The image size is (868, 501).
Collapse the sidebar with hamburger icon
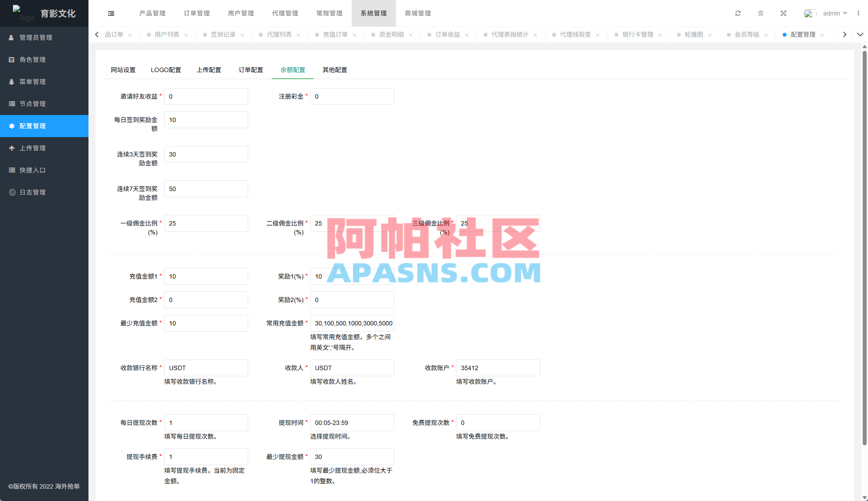(x=111, y=13)
